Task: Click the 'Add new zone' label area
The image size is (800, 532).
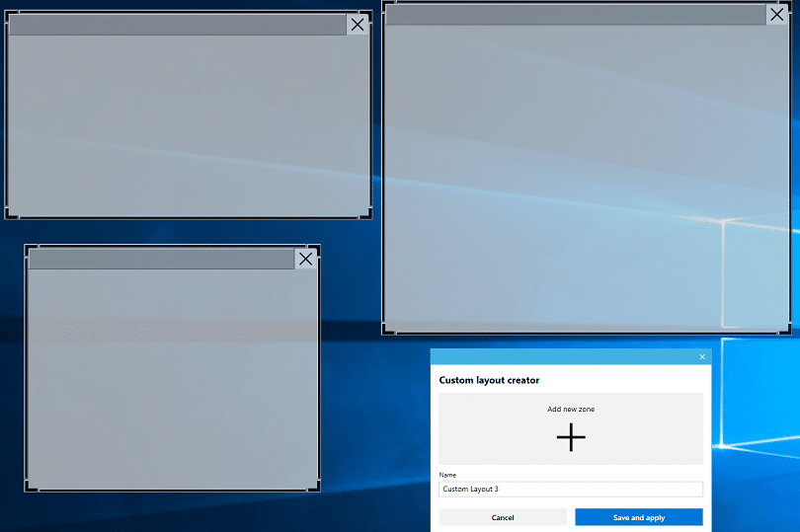Action: click(x=571, y=409)
